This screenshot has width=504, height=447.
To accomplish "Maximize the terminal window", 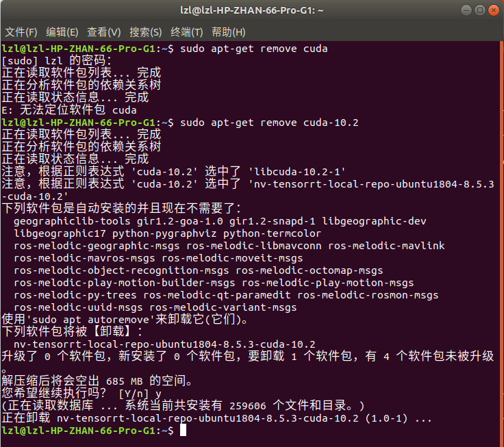I will click(480, 10).
